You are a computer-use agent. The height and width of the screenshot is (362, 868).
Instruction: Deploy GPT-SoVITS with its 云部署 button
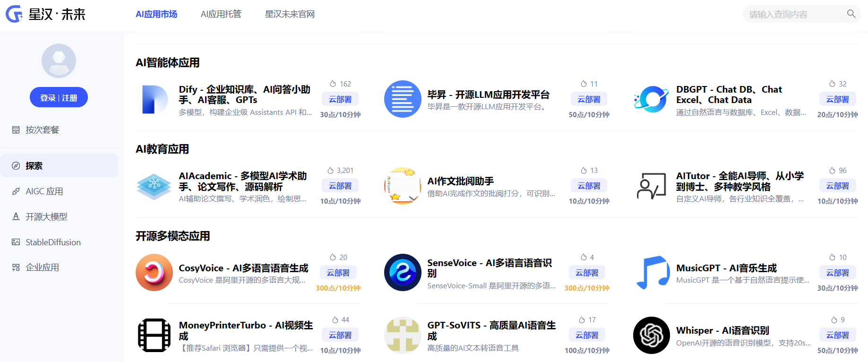coord(587,335)
